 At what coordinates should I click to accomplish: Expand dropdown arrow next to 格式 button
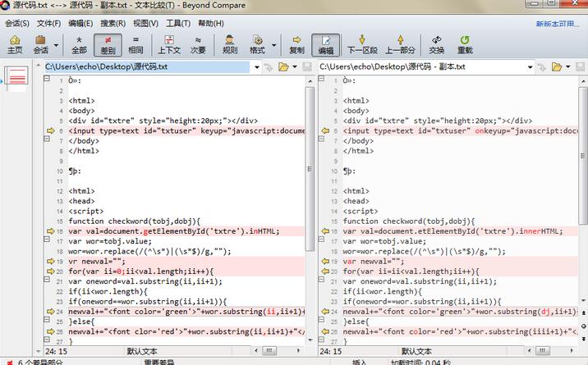point(273,45)
